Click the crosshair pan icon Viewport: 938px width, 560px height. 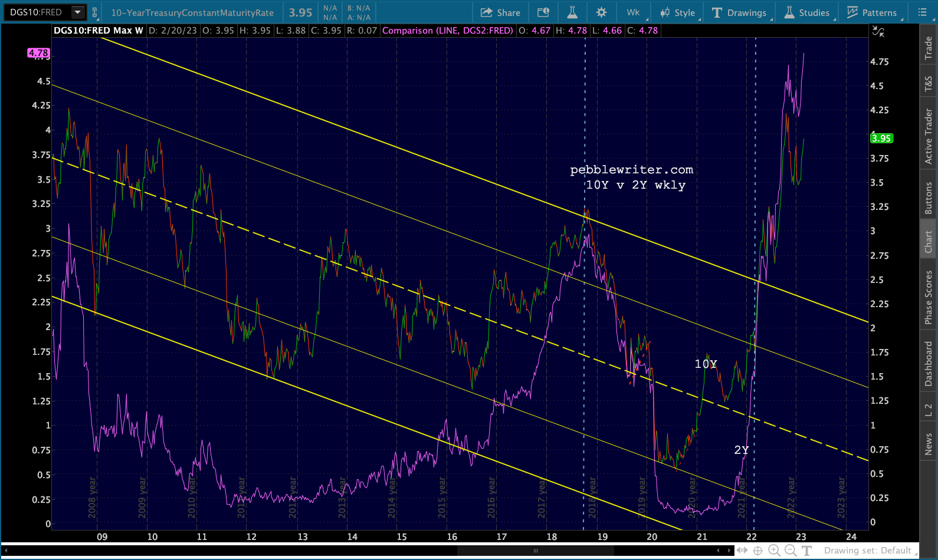coord(758,551)
